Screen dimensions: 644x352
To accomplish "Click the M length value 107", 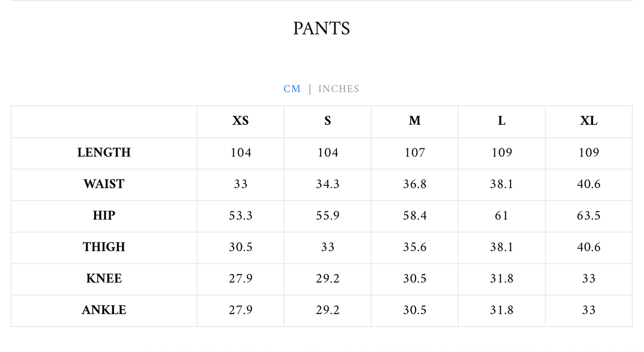I will pos(414,153).
